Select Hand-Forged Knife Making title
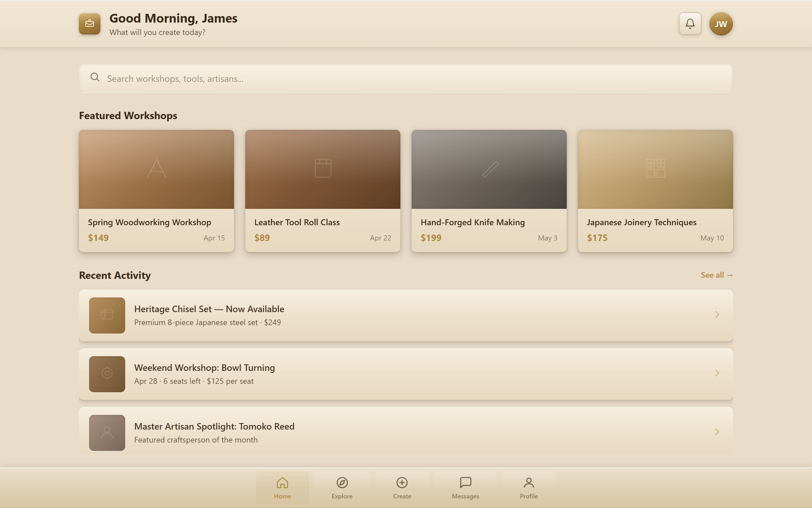Screen dimensions: 812x508 pos(473,222)
